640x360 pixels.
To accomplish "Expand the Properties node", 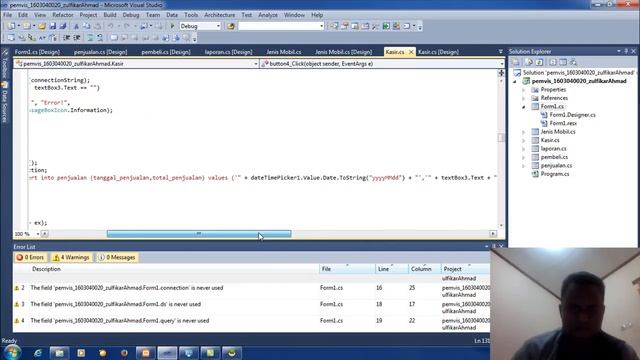I will pos(524,90).
